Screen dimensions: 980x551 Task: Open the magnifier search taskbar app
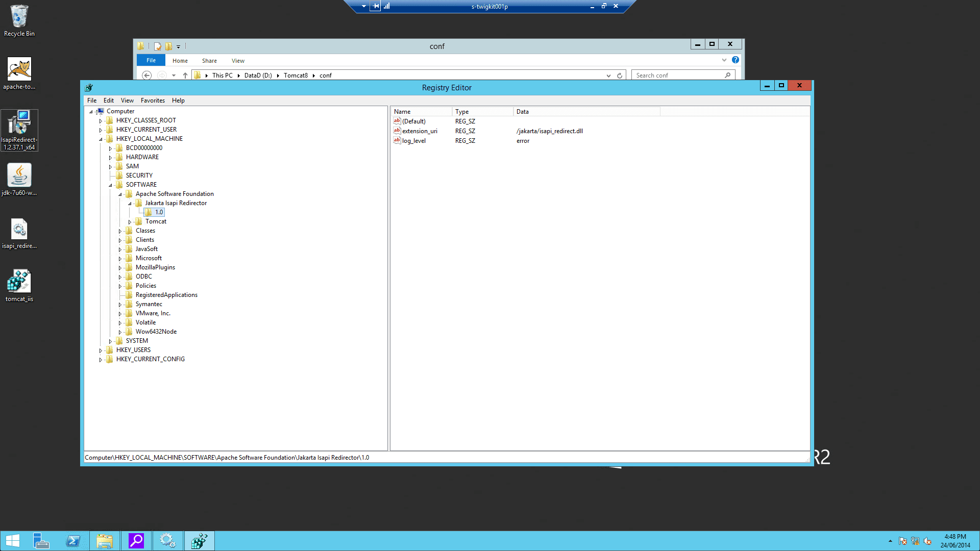pyautogui.click(x=136, y=541)
